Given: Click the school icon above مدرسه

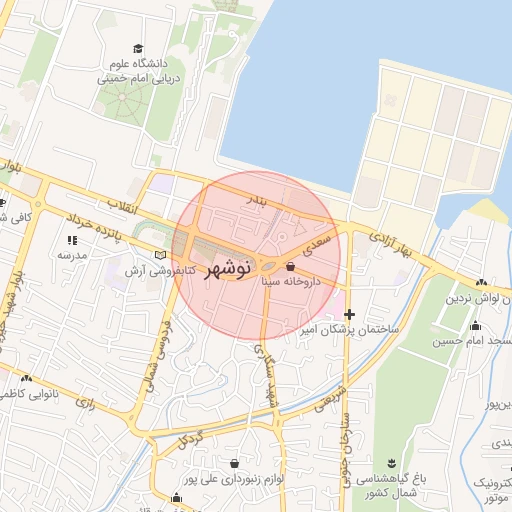Looking at the screenshot, I should coord(72,240).
